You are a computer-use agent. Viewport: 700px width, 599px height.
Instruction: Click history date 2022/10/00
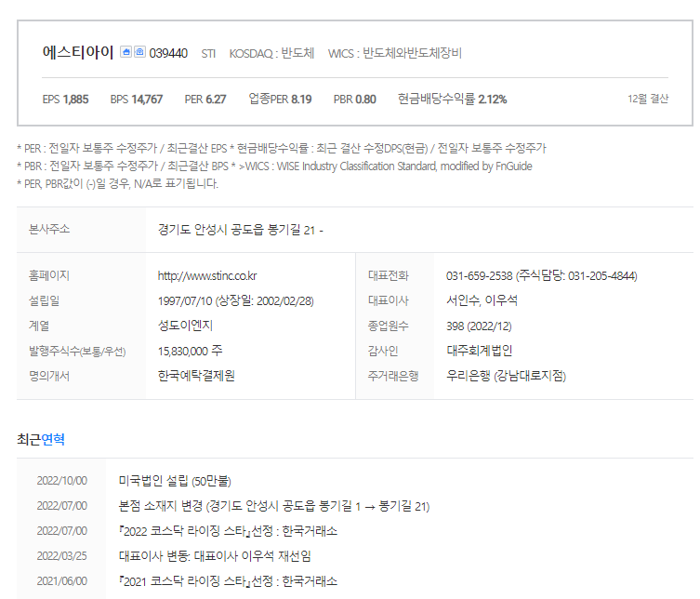[62, 481]
